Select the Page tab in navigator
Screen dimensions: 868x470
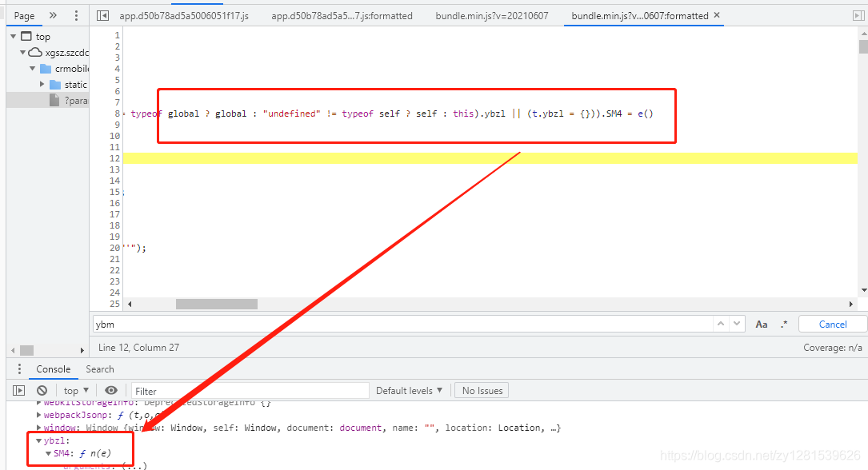pyautogui.click(x=24, y=16)
